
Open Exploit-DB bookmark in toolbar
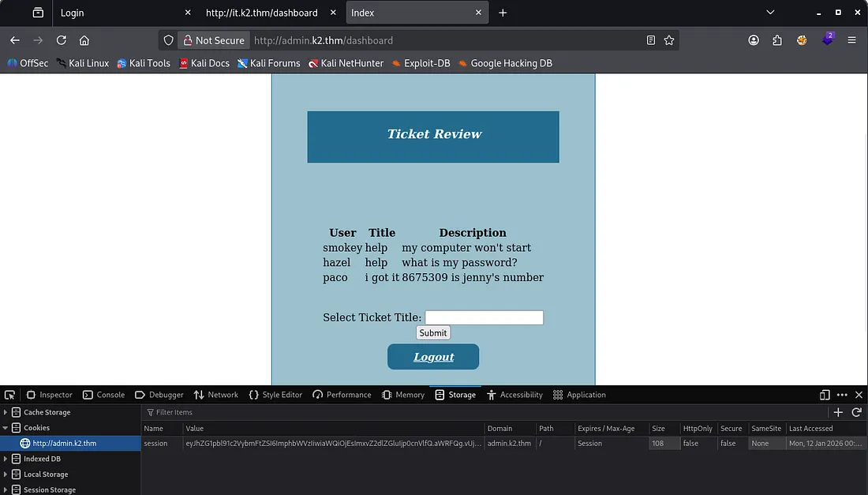(421, 63)
